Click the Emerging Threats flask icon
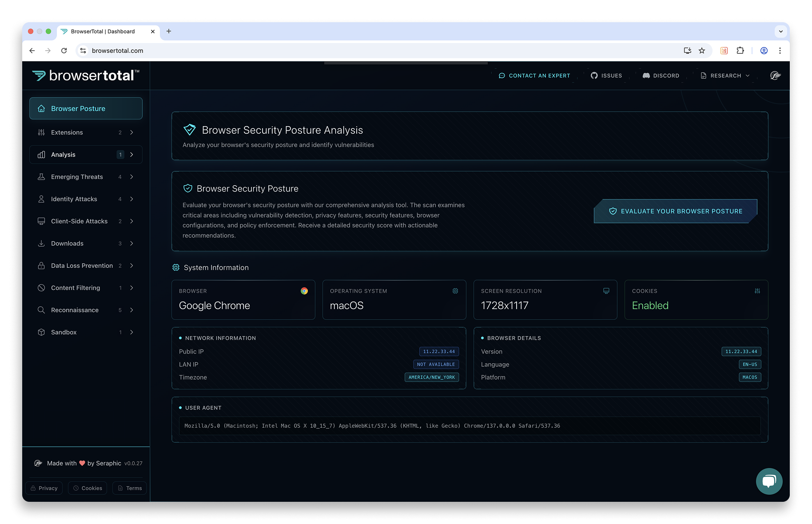The width and height of the screenshot is (812, 524). [x=41, y=177]
